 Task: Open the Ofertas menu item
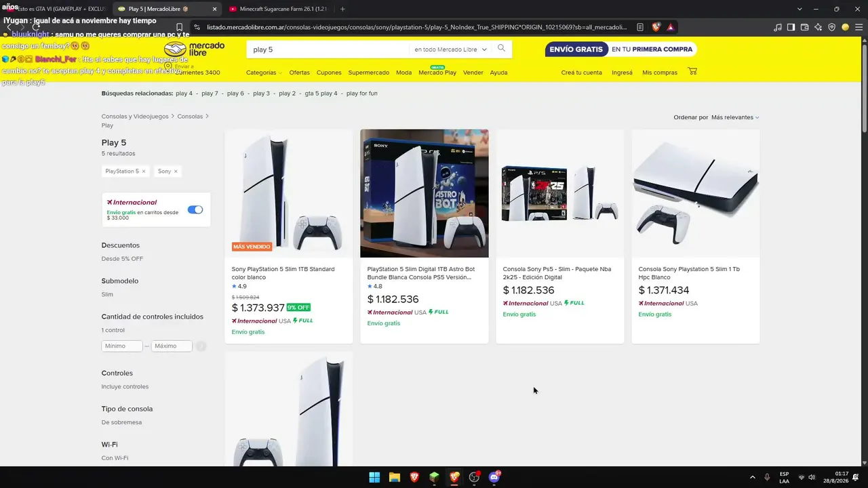[x=299, y=73]
